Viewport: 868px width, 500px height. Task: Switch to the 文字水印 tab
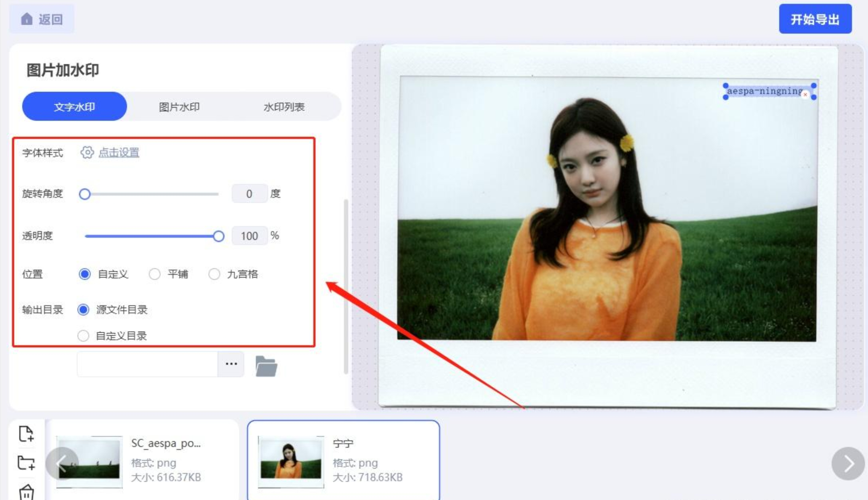pos(75,107)
